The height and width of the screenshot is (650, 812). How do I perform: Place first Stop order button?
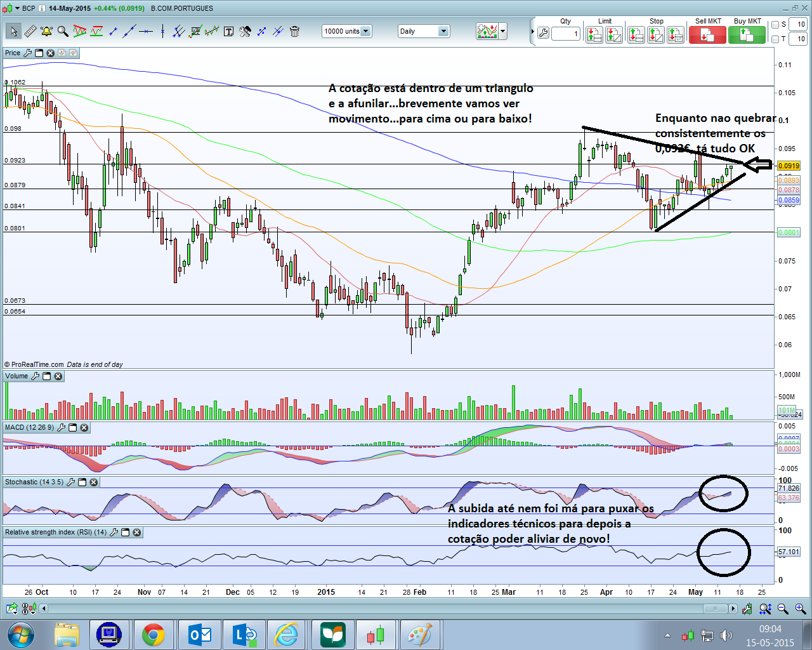point(636,35)
